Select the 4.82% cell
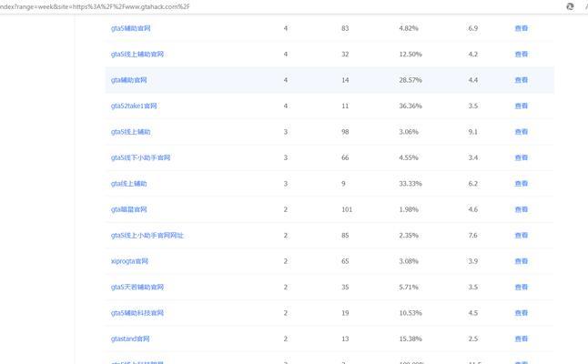 coord(409,28)
